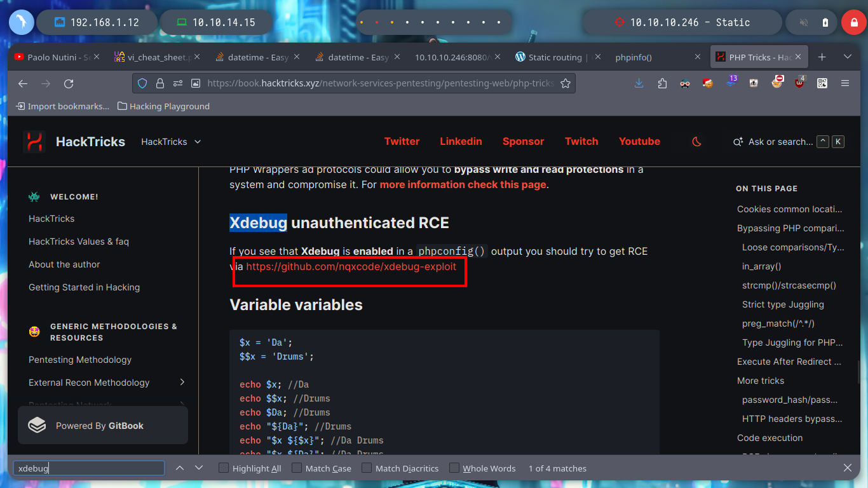Enable Match Diacritics option
The width and height of the screenshot is (868, 488).
[367, 468]
